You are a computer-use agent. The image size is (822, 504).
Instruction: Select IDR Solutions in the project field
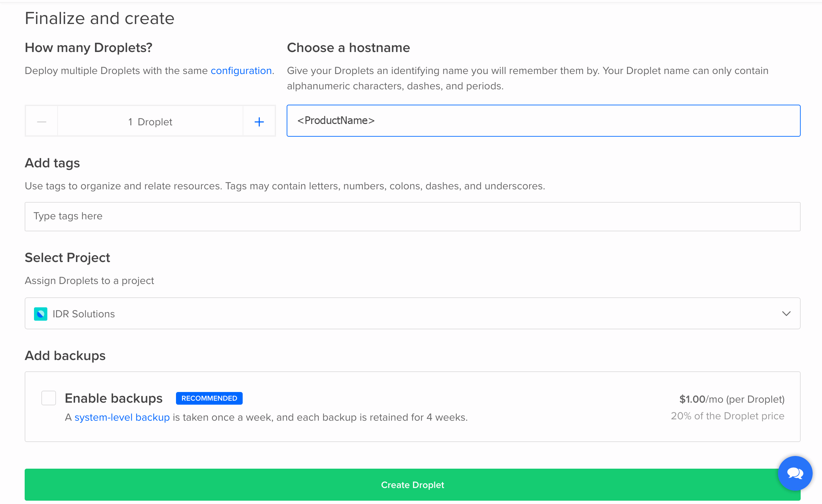[83, 314]
